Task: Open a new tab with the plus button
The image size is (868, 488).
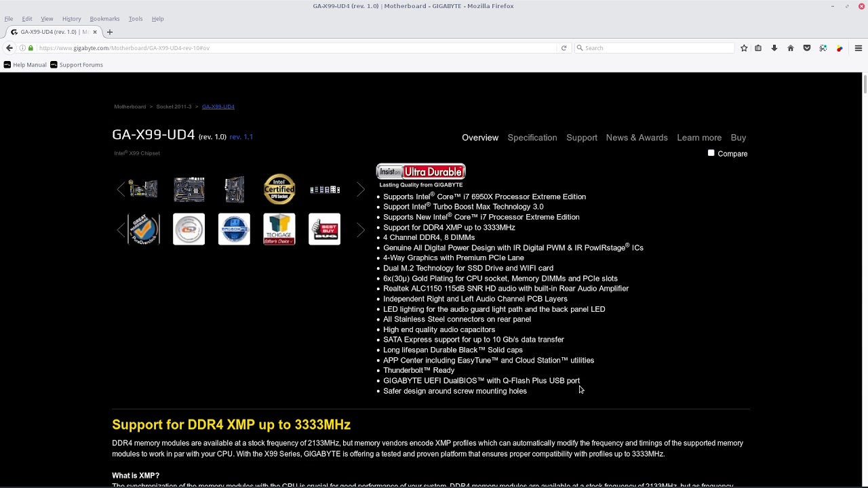Action: click(x=110, y=32)
